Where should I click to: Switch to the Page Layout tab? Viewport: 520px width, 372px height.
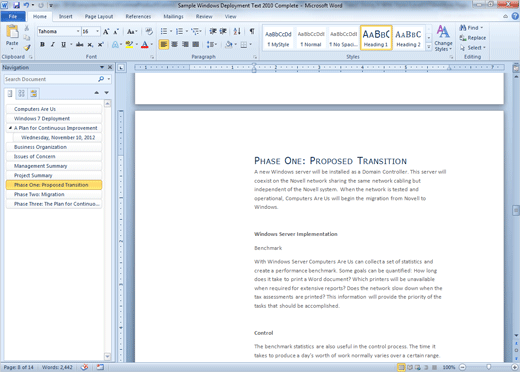[x=99, y=16]
